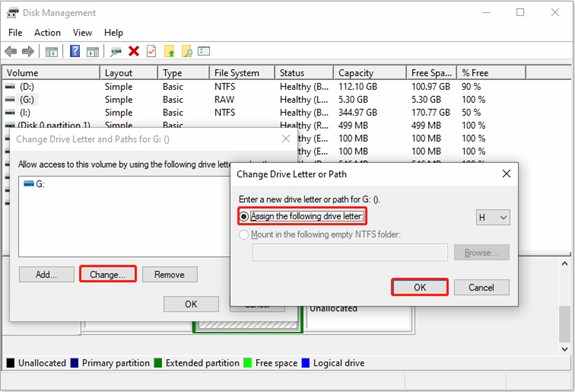Click the NTFS folder path input field

tap(350, 252)
